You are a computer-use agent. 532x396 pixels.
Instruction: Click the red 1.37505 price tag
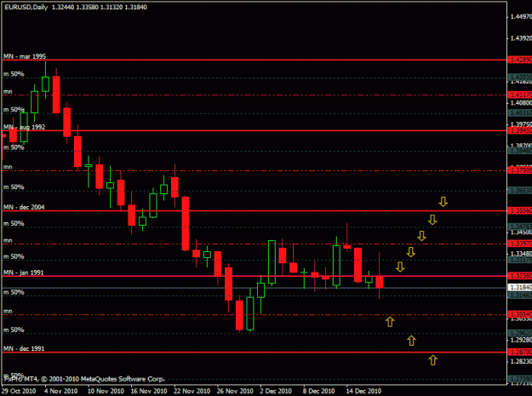[x=520, y=170]
